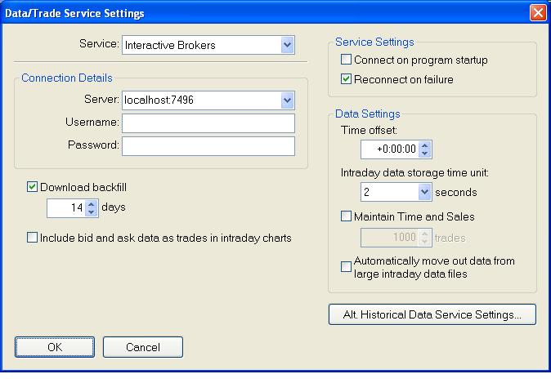Open Alt. Historical Data Service Settings
551x392 pixels.
432,315
